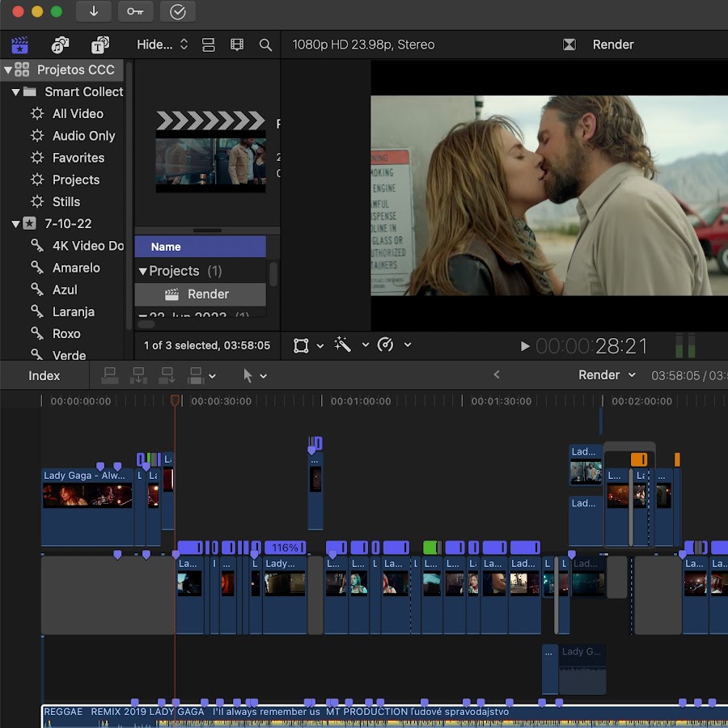Image resolution: width=728 pixels, height=728 pixels.
Task: Click the 1080p HD 23.98p, Stereo label
Action: tap(363, 44)
